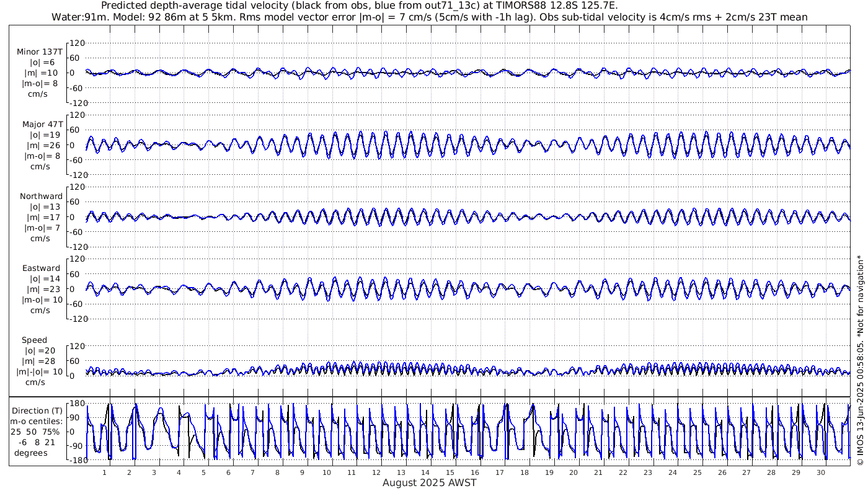
Task: Click the '25 50 75%' centile header
Action: (35, 432)
